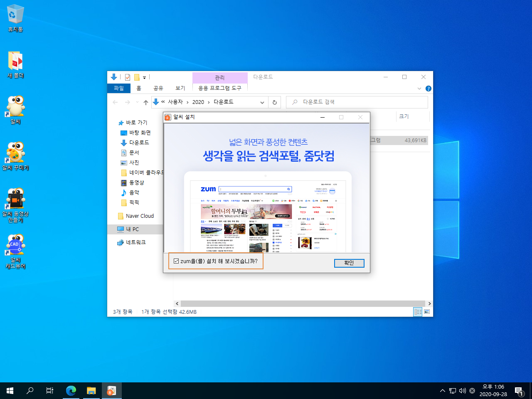Open Quick Access Toolbar customize dropdown
The height and width of the screenshot is (399, 532).
tap(144, 77)
